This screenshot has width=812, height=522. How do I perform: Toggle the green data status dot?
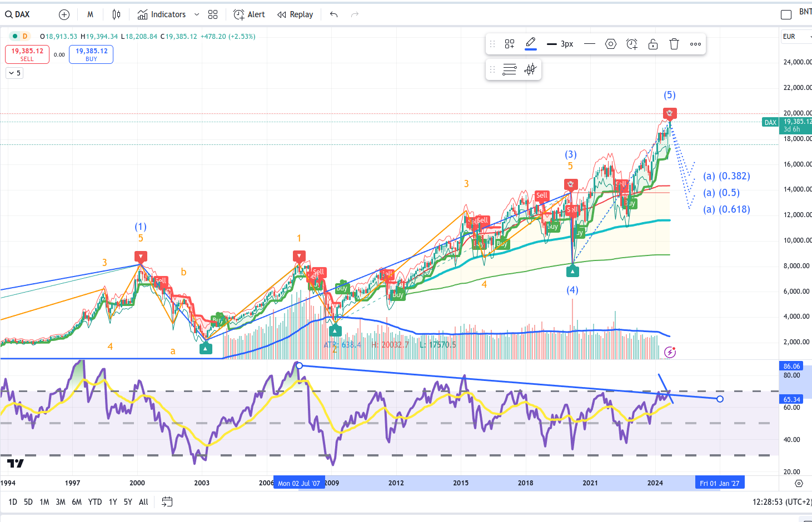point(15,35)
